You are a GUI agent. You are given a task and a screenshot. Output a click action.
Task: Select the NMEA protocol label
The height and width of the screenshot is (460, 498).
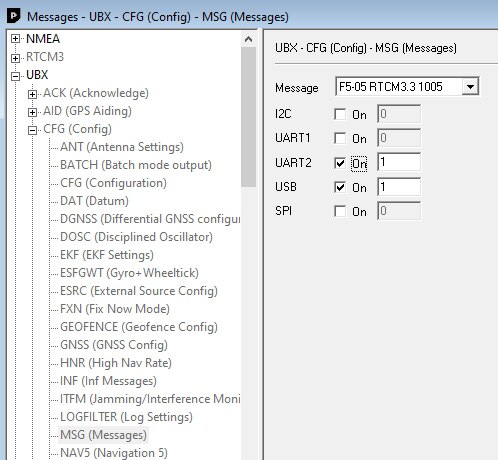point(43,39)
